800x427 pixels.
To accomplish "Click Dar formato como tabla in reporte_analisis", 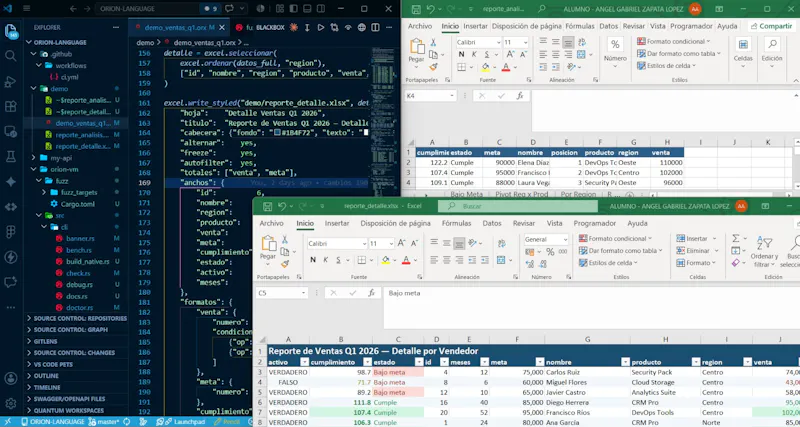I will pos(679,53).
